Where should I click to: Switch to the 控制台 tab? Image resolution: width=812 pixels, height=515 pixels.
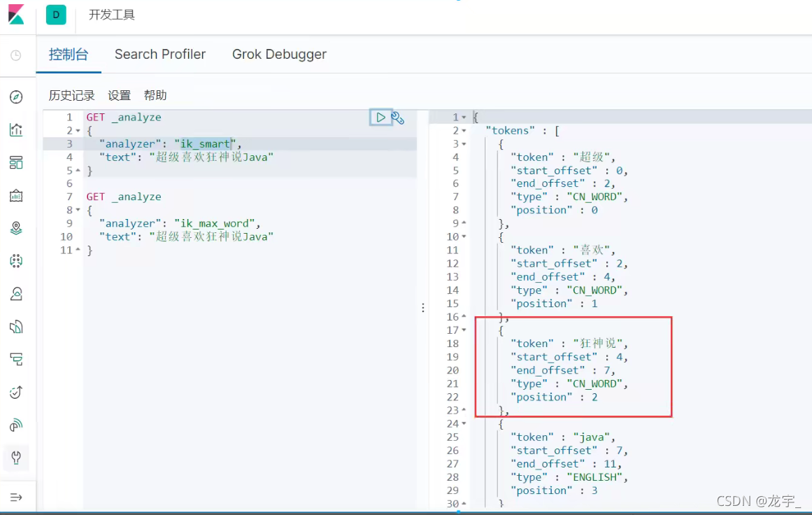coord(69,55)
